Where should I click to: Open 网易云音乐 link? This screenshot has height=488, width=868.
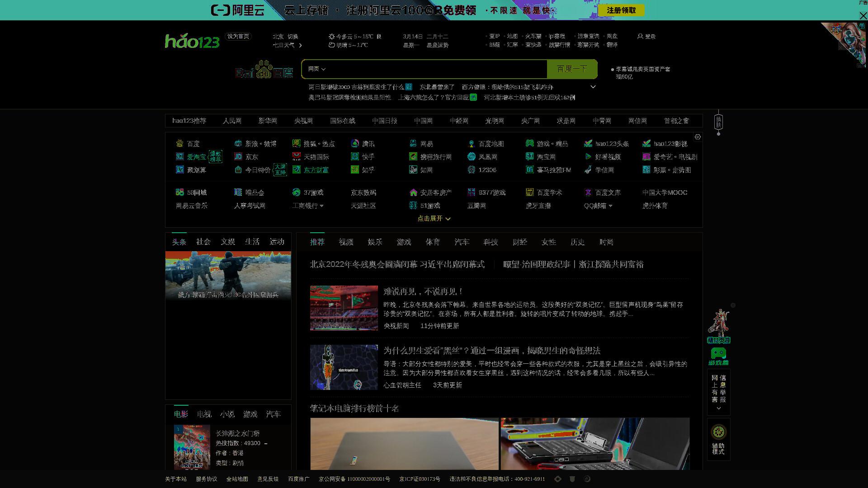point(192,206)
